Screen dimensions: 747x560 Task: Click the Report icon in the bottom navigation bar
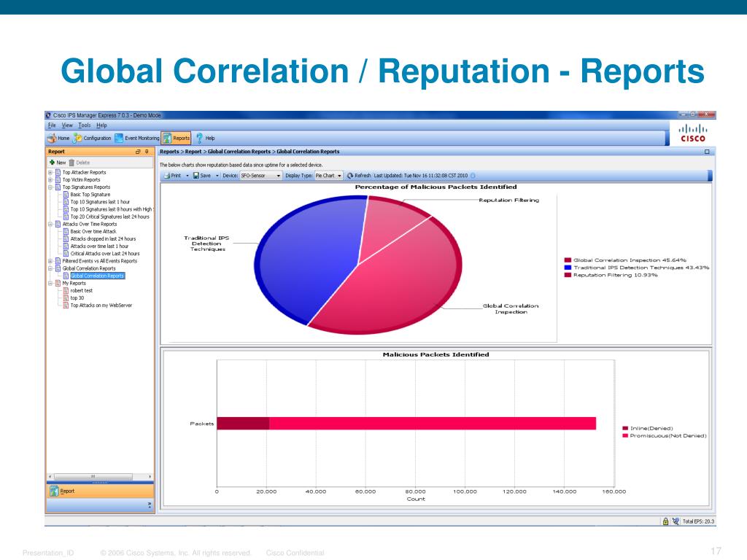[x=54, y=491]
